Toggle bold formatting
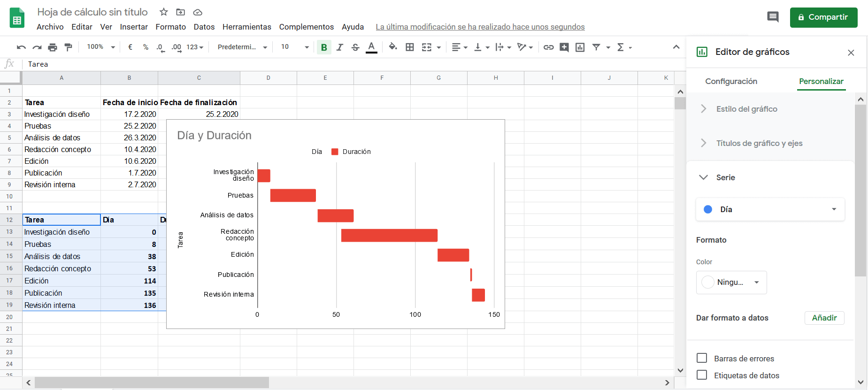 (x=324, y=47)
